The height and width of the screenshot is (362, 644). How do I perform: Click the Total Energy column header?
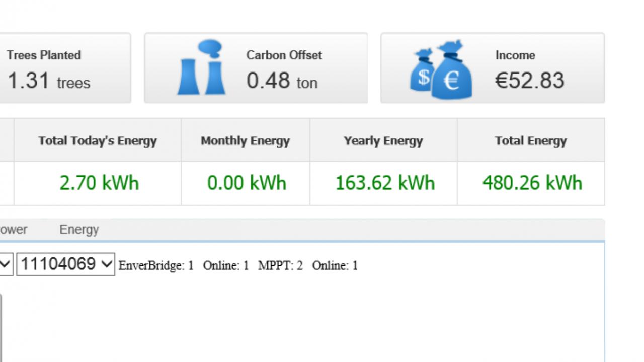coord(531,140)
